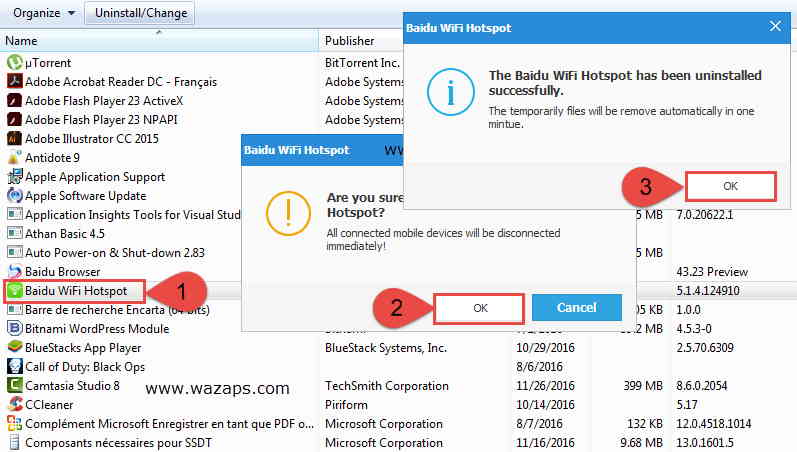Select the Antidote 9 program name
The width and height of the screenshot is (797, 452).
[x=52, y=158]
